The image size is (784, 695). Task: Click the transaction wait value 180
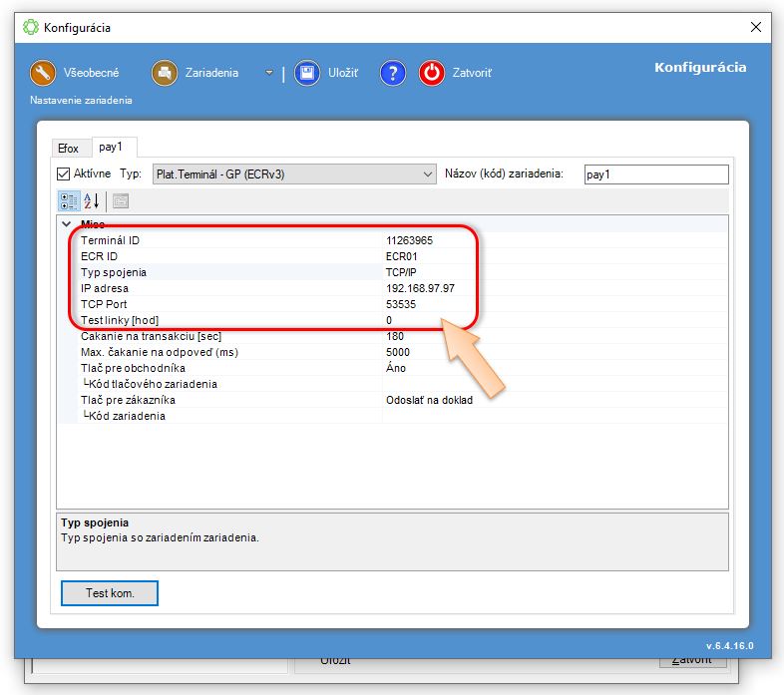[x=395, y=336]
